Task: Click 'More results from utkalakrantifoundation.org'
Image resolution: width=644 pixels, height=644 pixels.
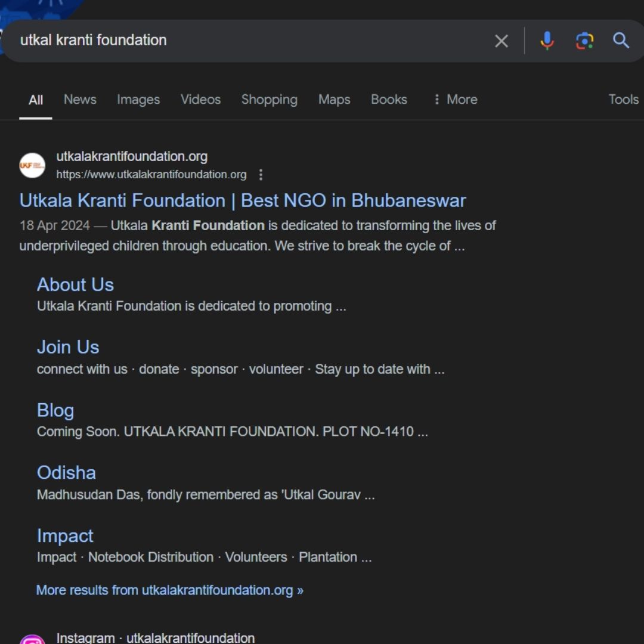Action: pyautogui.click(x=169, y=590)
